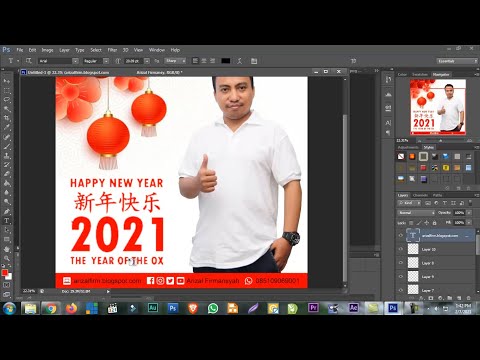
Task: Switch to the Channels tab
Action: [420, 195]
